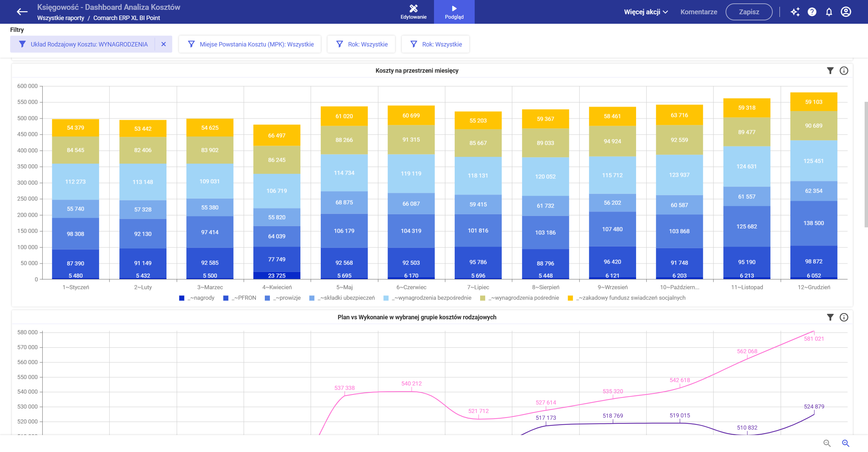
Task: Expand the Więcej akcji dropdown
Action: pos(646,12)
